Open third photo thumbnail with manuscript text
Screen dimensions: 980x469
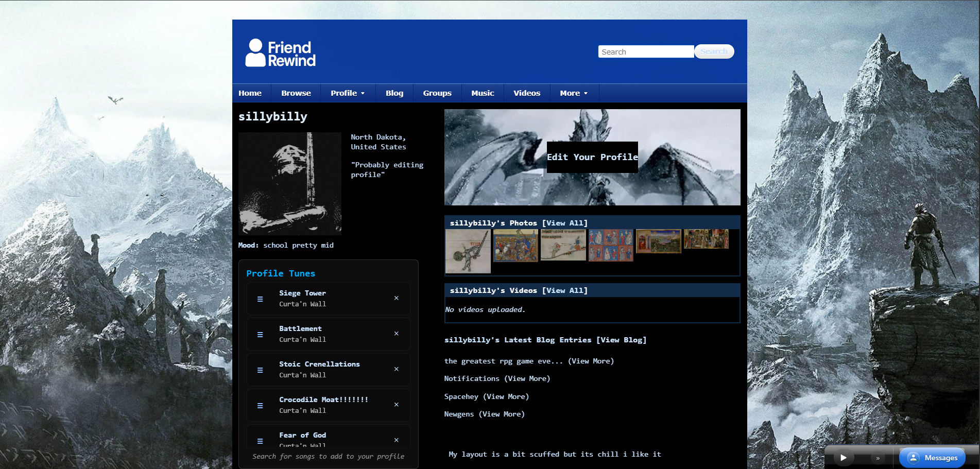[563, 245]
